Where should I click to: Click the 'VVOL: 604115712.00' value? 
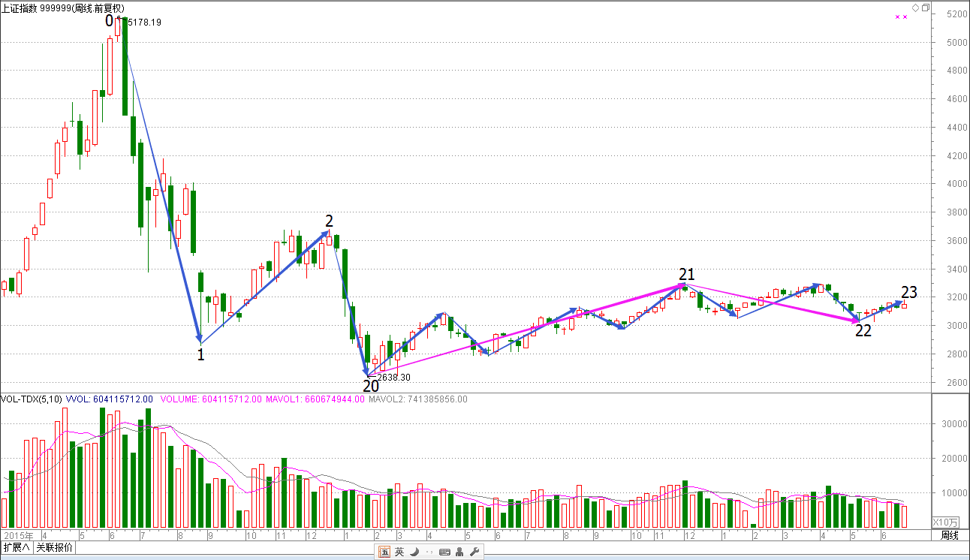(110, 399)
